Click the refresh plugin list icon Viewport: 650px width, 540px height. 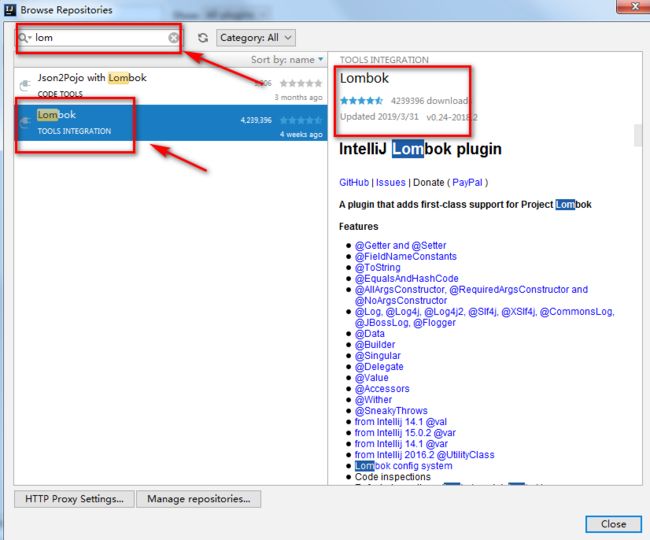pyautogui.click(x=203, y=38)
